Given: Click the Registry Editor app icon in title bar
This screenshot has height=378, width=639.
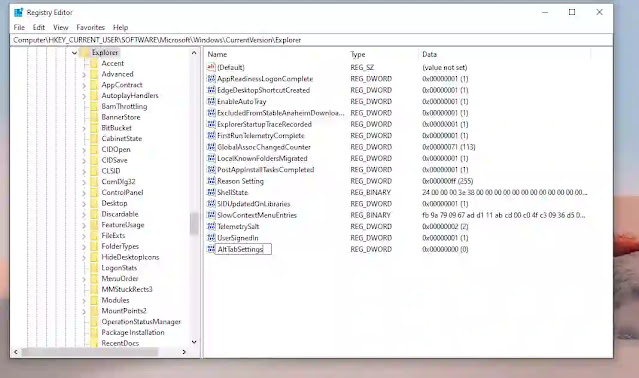Looking at the screenshot, I should point(18,12).
